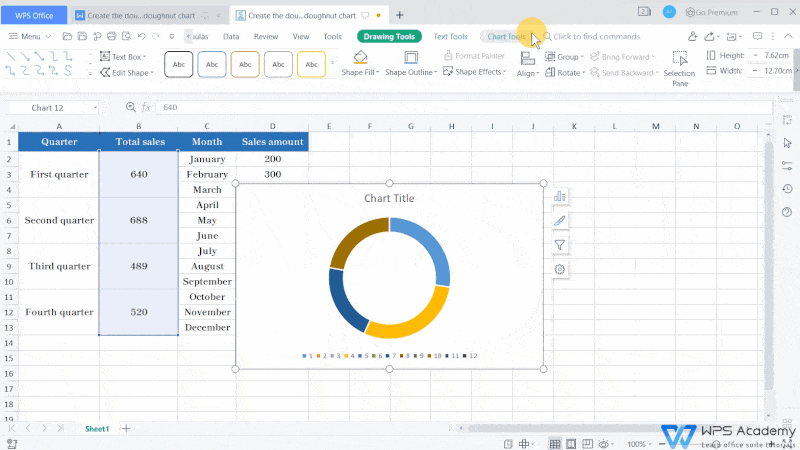
Task: Open the Chart 12 name box dropdown
Action: pyautogui.click(x=95, y=107)
